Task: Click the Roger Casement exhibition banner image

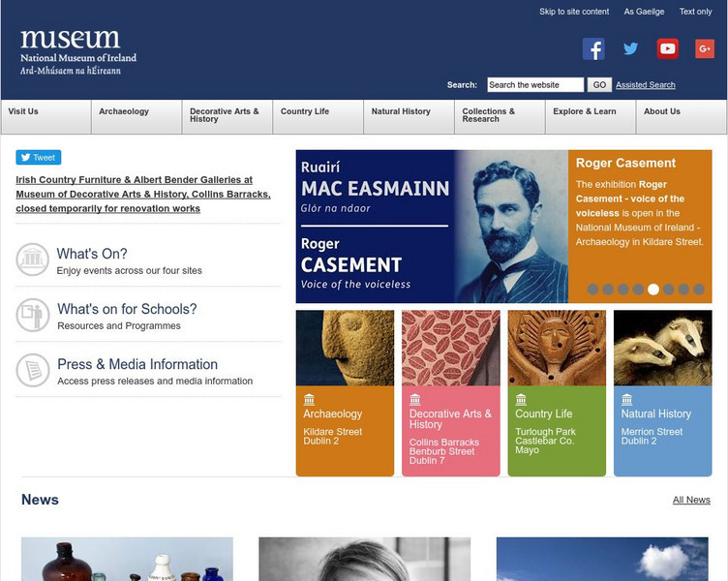Action: pyautogui.click(x=432, y=227)
